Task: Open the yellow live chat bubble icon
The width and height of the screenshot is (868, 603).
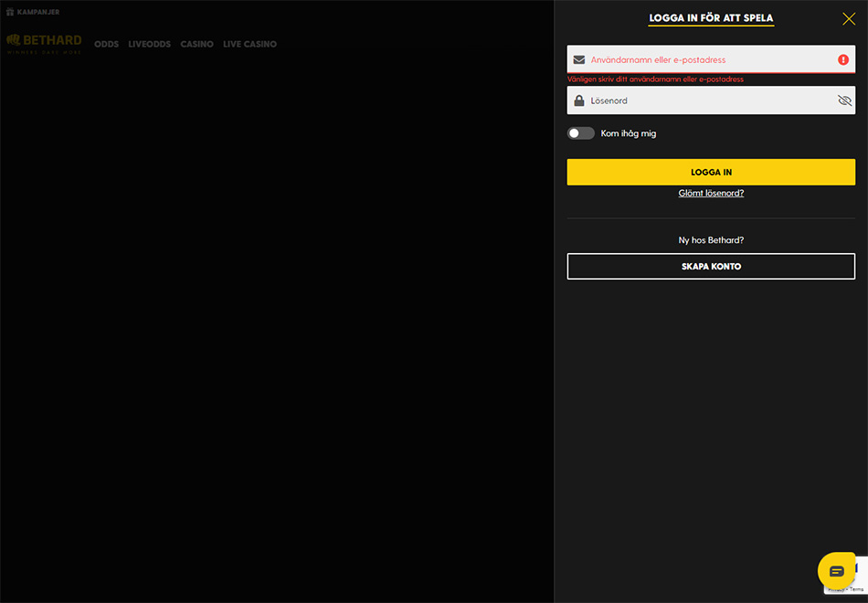Action: point(836,570)
